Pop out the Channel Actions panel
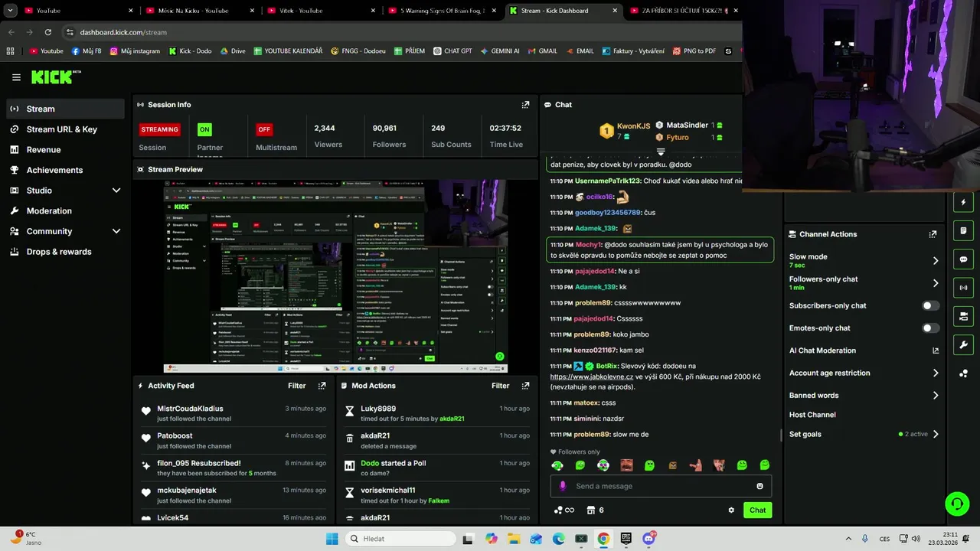The image size is (980, 551). pyautogui.click(x=933, y=234)
